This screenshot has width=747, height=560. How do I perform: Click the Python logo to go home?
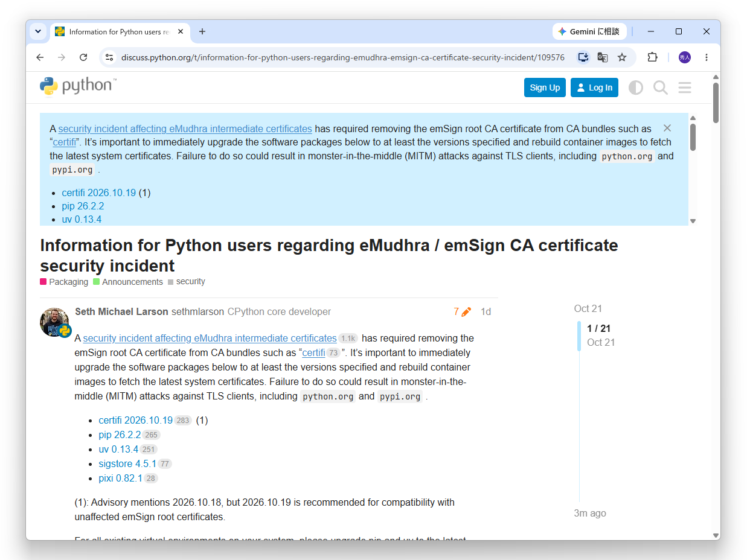79,86
